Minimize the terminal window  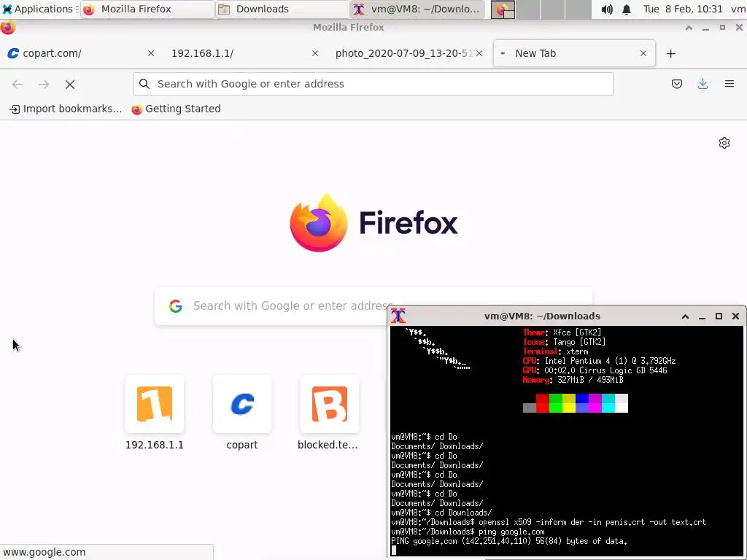pos(702,316)
